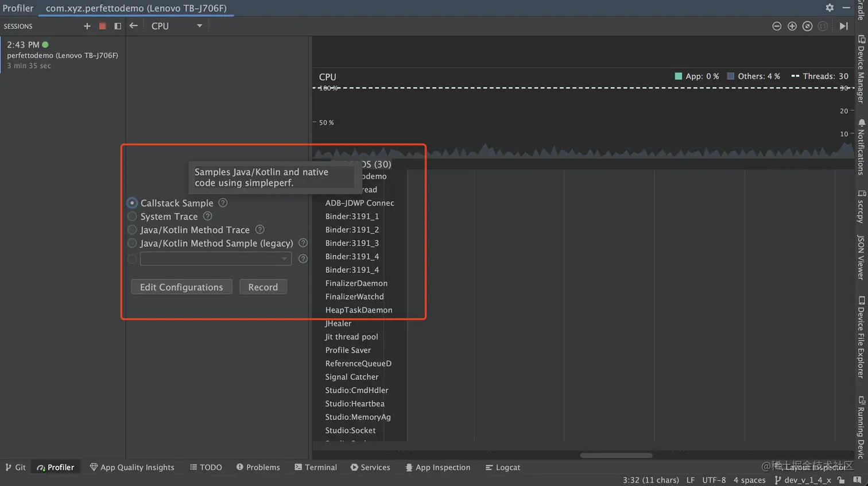Change UTF-8 file encoding in status bar
This screenshot has height=486, width=868.
714,480
